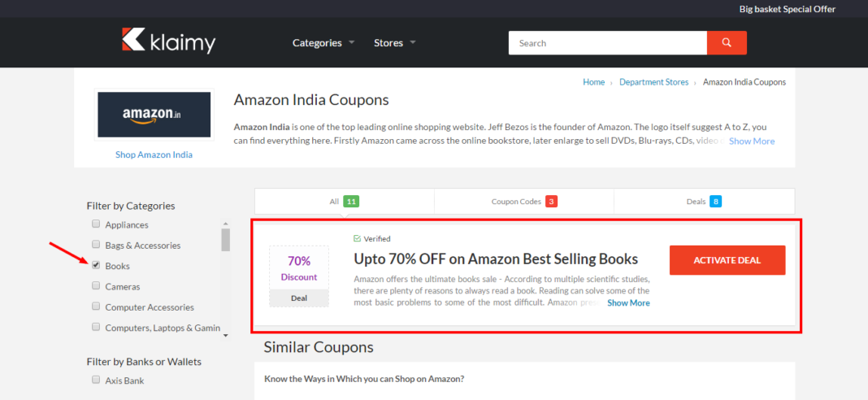Go to Department Stores breadcrumb link
This screenshot has width=868, height=400.
pyautogui.click(x=653, y=82)
